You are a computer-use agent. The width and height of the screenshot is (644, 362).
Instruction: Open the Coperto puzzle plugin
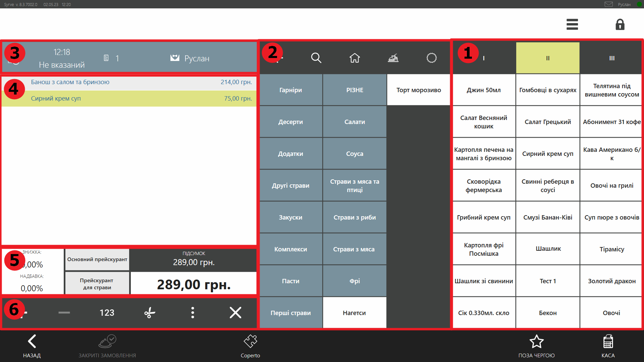click(250, 346)
